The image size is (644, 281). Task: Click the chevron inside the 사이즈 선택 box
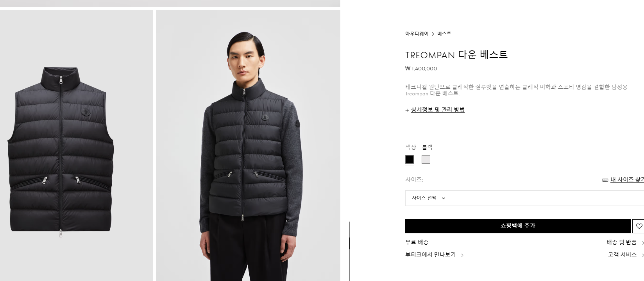point(444,198)
